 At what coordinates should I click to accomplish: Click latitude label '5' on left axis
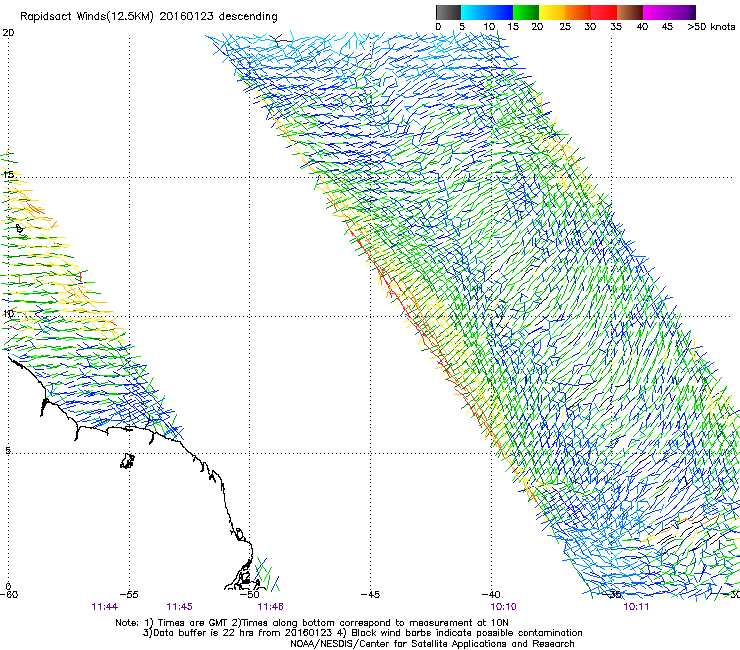coord(8,450)
